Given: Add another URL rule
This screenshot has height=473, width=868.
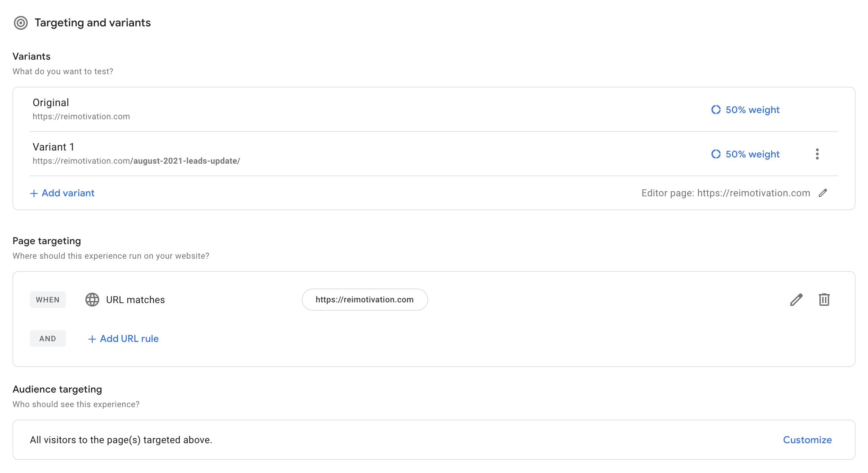Looking at the screenshot, I should (129, 339).
